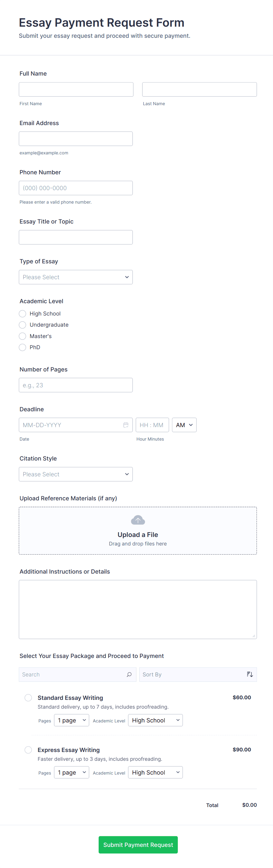Open the Type of Essay dropdown
Viewport: 273px width, 868px height.
76,277
